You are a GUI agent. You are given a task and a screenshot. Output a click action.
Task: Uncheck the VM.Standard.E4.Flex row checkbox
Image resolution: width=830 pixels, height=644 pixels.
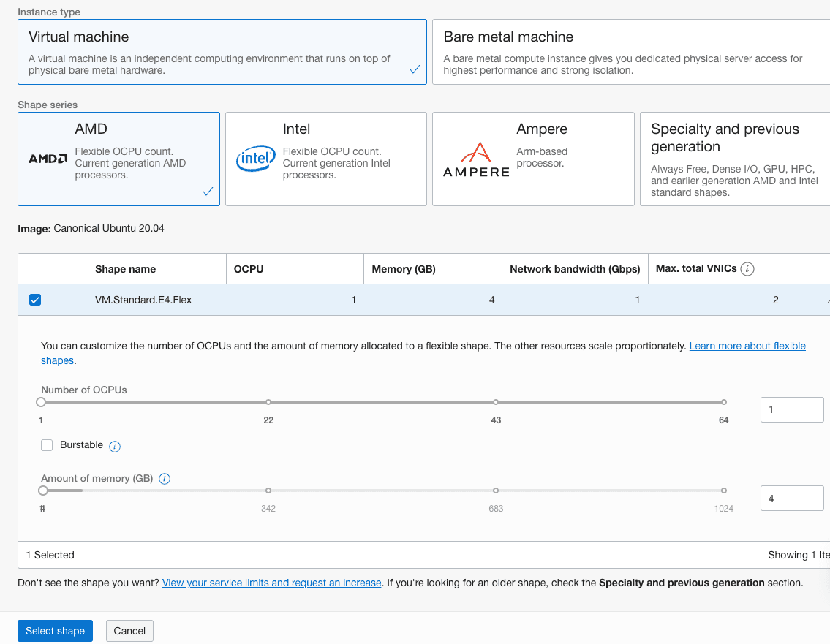(x=35, y=300)
